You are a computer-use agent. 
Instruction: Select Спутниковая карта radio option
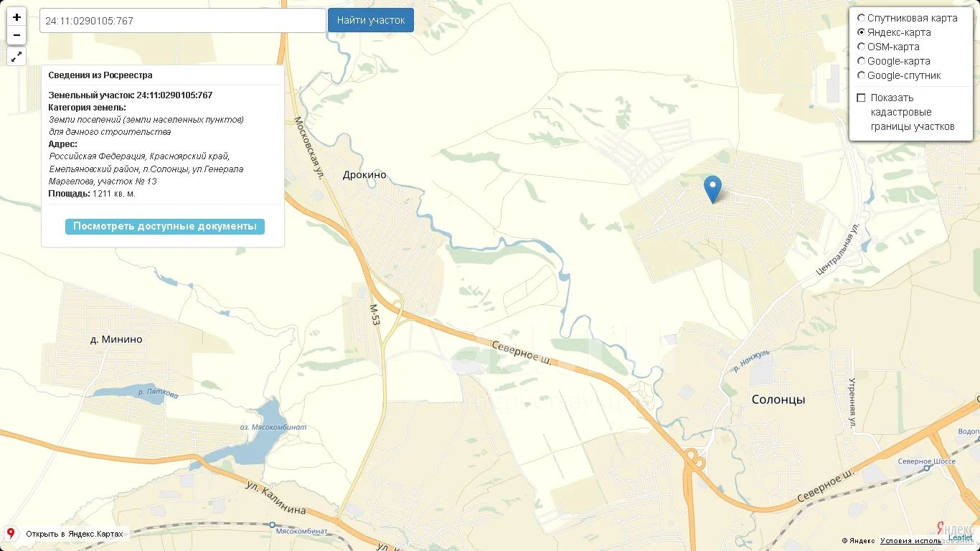pos(862,18)
